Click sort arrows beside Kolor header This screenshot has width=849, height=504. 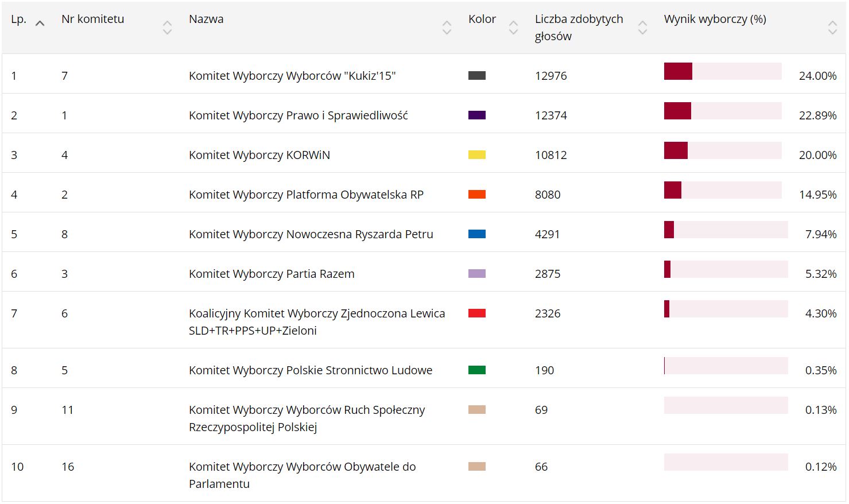pyautogui.click(x=513, y=27)
